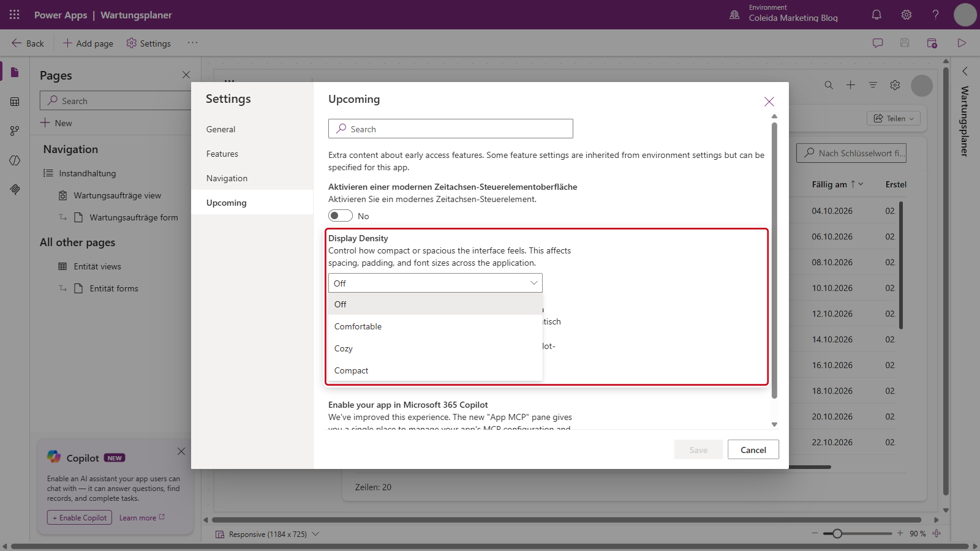
Task: Choose Compact density option
Action: pyautogui.click(x=435, y=370)
